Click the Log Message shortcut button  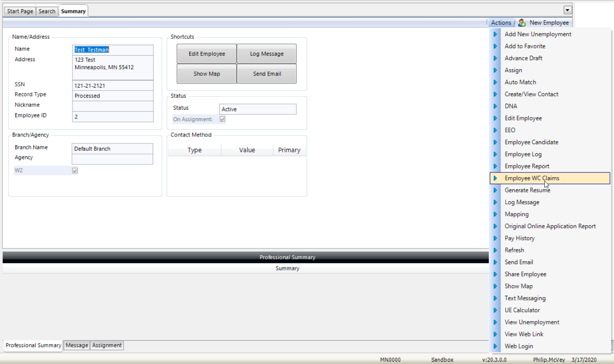point(267,54)
